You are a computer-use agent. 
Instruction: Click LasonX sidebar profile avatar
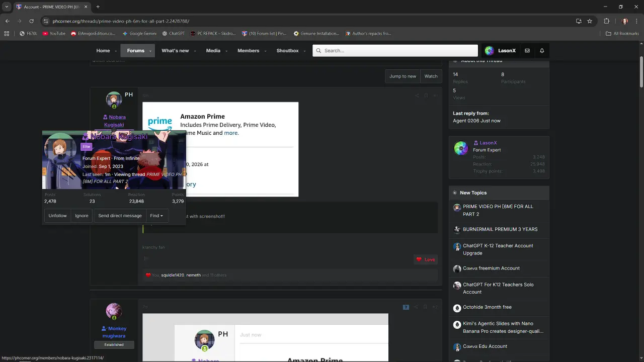(x=461, y=148)
